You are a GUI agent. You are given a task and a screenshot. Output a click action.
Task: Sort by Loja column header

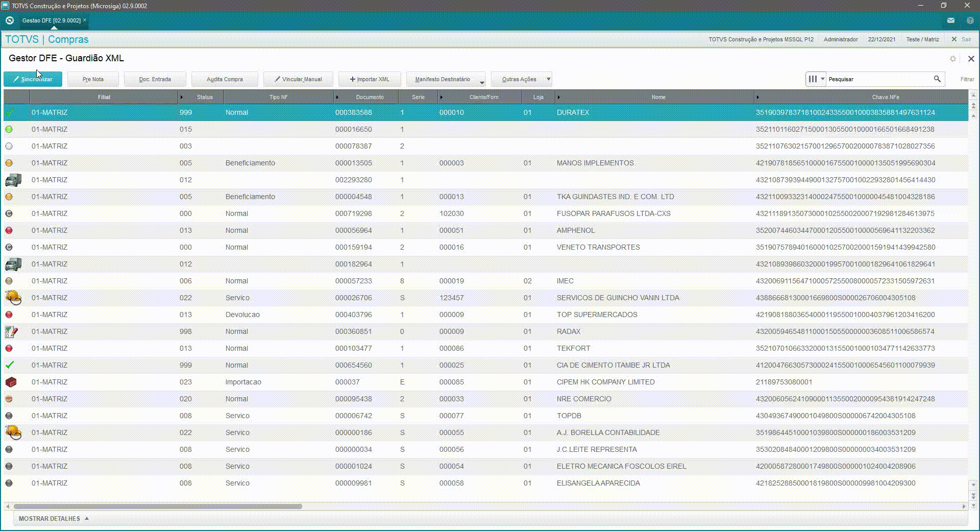[x=538, y=97]
